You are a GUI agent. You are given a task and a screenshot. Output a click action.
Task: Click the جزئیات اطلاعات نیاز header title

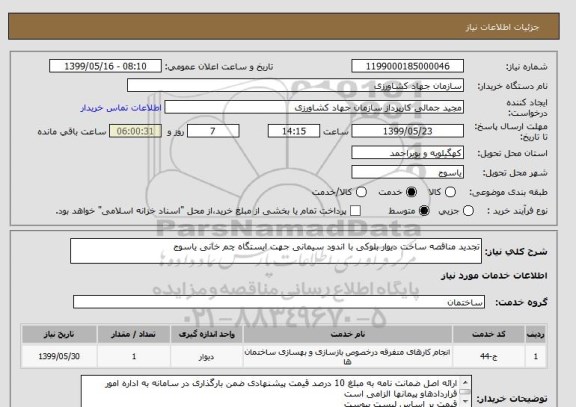point(502,27)
